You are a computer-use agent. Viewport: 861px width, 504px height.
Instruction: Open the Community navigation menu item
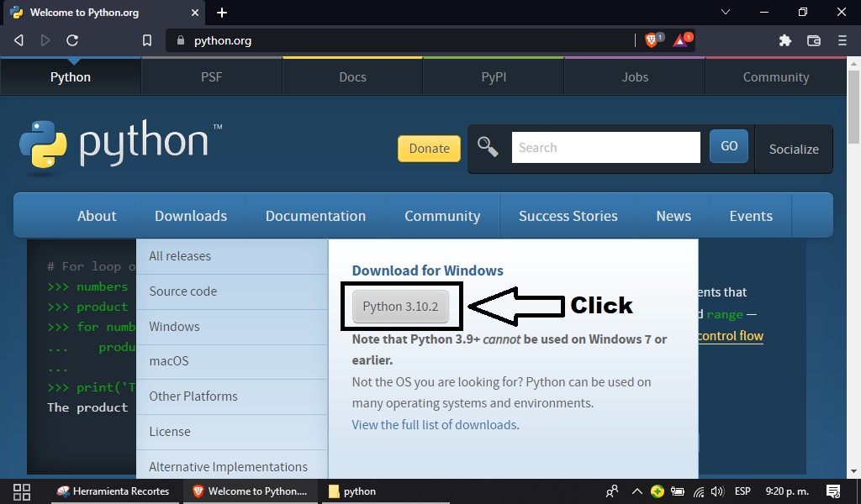pos(442,216)
